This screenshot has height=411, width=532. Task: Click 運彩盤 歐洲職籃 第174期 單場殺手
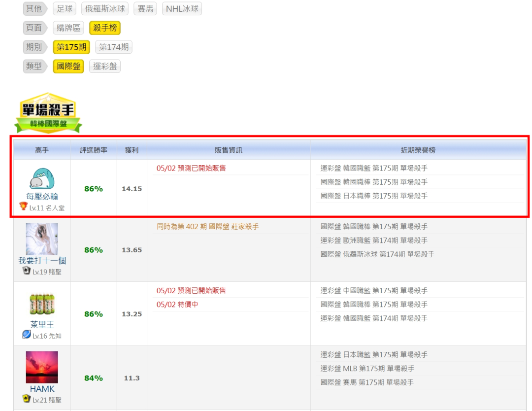tap(374, 240)
